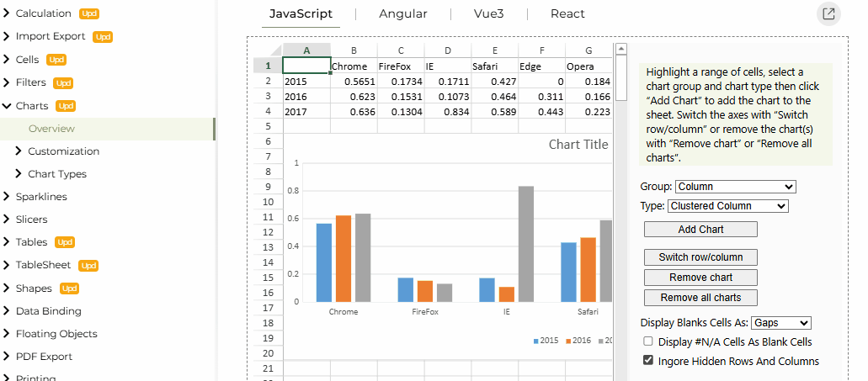The height and width of the screenshot is (381, 868).
Task: Open Display Blanks Cells As dropdown
Action: [780, 323]
